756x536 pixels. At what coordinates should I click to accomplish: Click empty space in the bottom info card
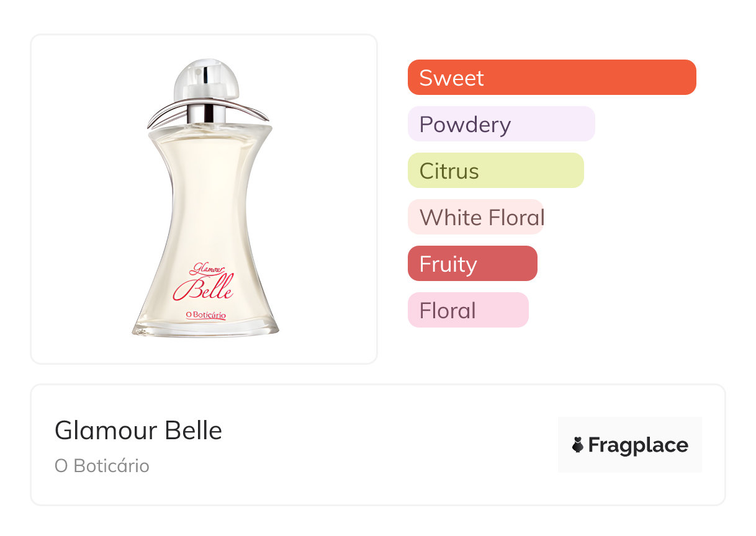coord(385,447)
